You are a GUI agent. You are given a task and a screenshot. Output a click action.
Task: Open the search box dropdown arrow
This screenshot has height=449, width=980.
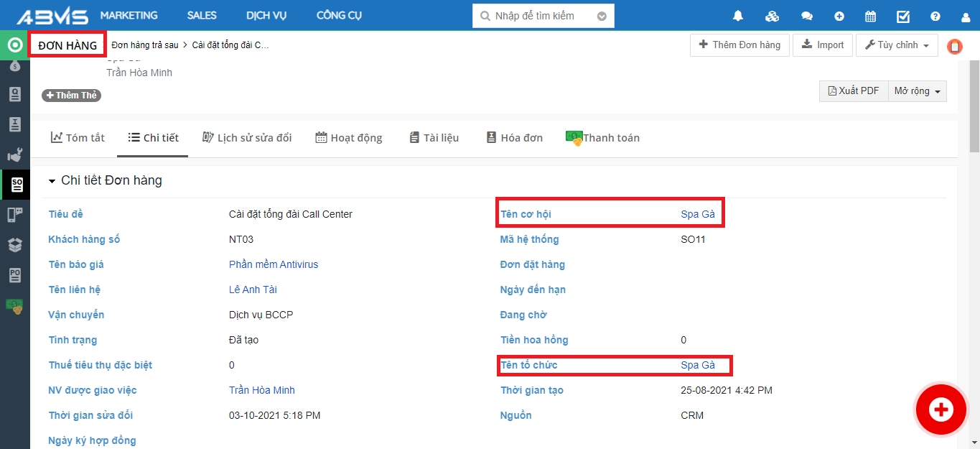point(602,16)
